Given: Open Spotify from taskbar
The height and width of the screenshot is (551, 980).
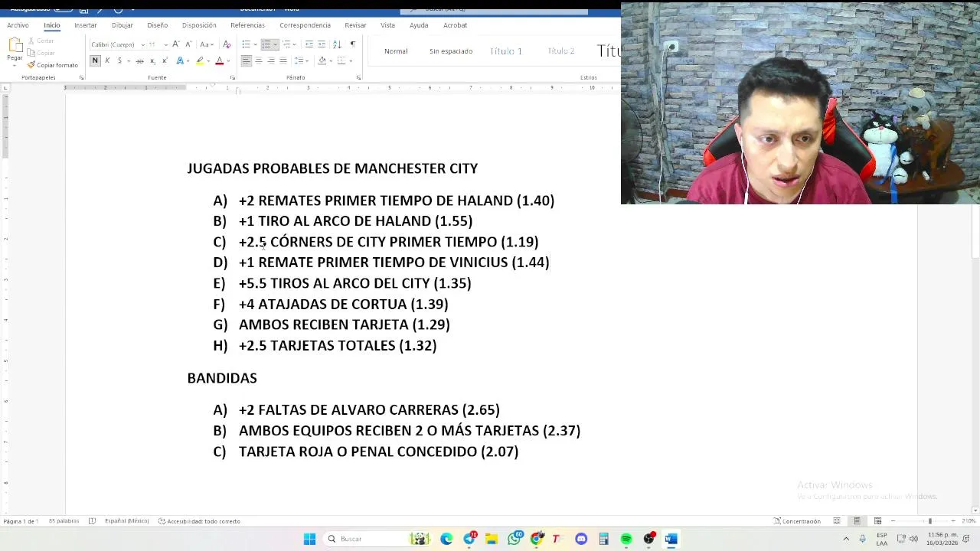Looking at the screenshot, I should pos(626,539).
